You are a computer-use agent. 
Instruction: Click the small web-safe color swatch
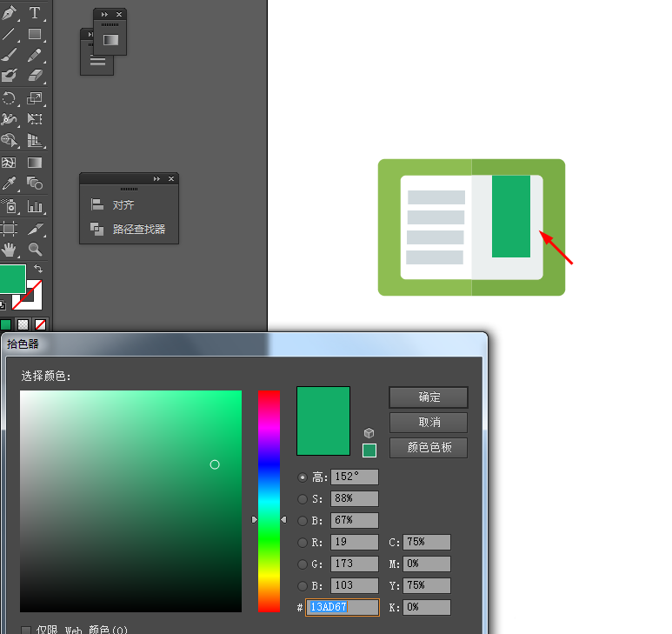pyautogui.click(x=369, y=450)
